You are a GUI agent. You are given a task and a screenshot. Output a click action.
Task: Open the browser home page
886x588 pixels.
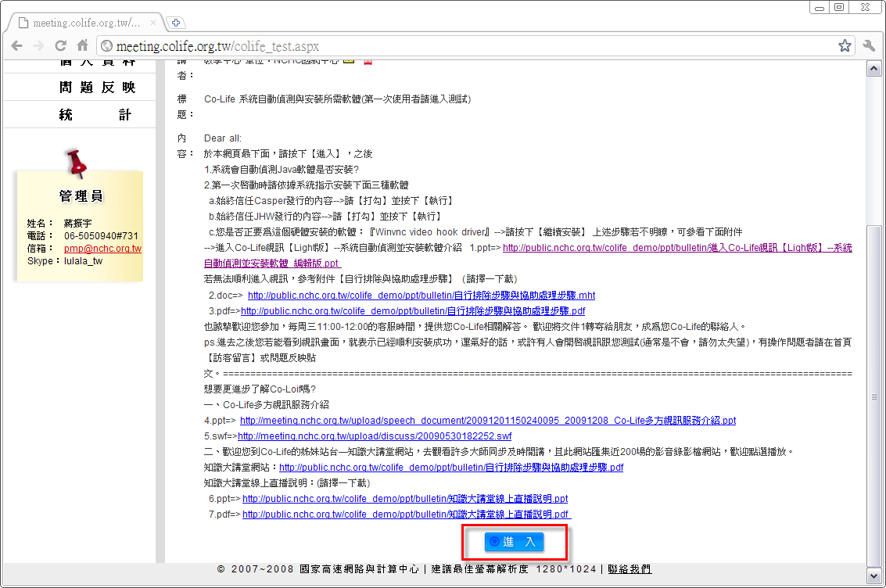click(82, 46)
